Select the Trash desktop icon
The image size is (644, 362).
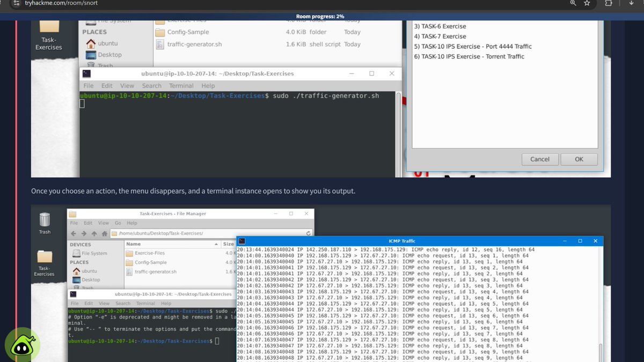pos(45,223)
